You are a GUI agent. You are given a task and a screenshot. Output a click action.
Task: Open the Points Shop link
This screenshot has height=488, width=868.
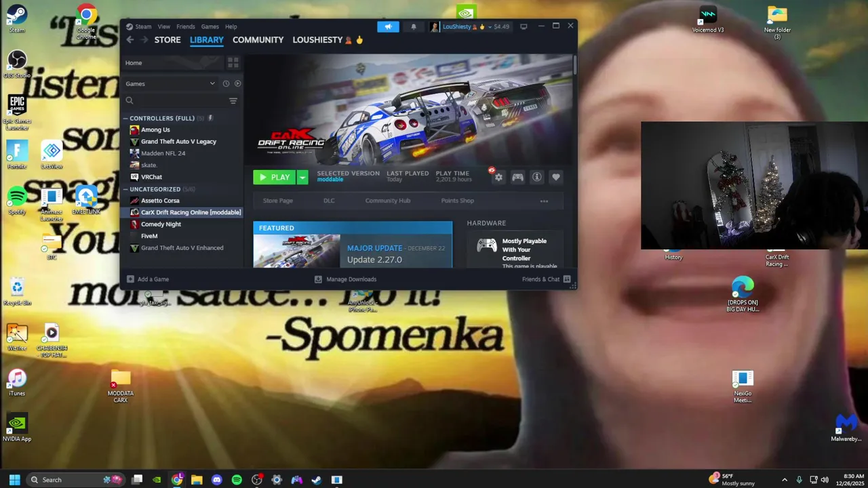[457, 201]
